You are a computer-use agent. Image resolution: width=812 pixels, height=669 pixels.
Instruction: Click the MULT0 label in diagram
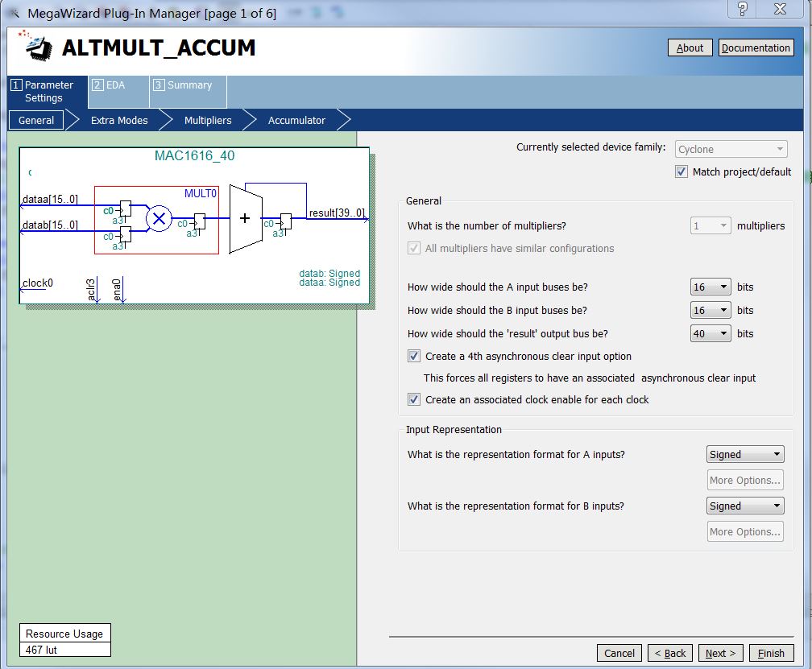point(201,193)
